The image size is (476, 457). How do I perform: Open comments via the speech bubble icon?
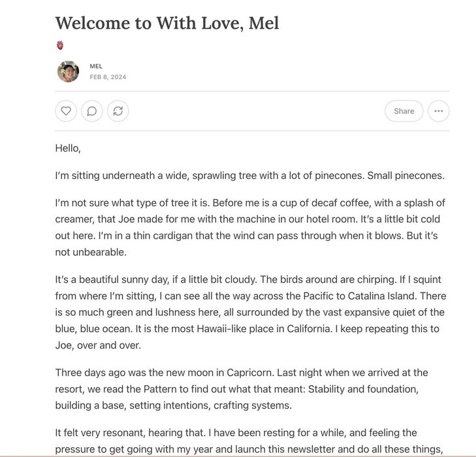[92, 111]
